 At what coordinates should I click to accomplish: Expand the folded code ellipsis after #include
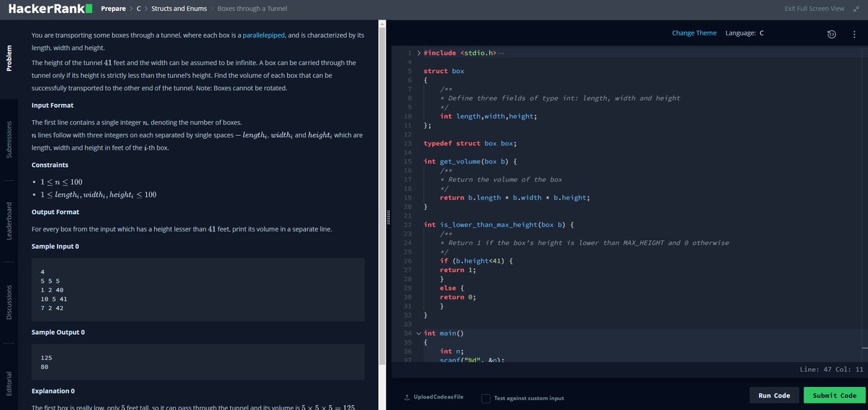click(501, 54)
